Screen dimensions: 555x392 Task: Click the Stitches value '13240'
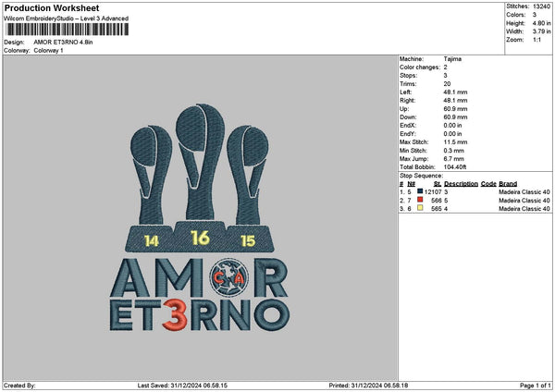[541, 6]
